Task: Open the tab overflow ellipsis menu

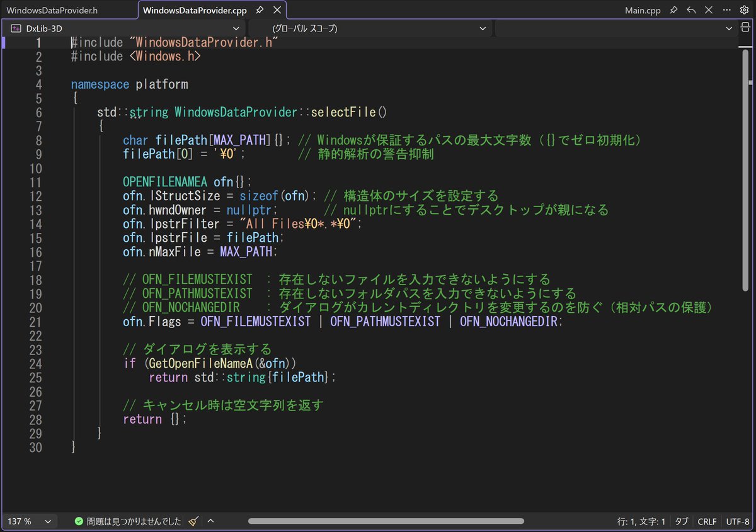Action: pos(726,11)
